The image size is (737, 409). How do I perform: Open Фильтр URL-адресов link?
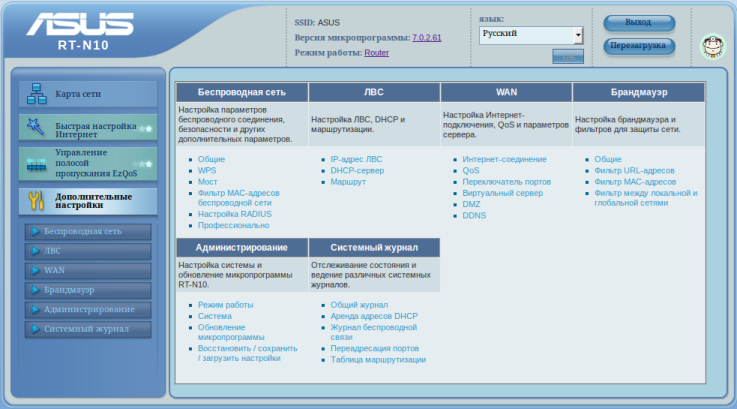pyautogui.click(x=634, y=171)
